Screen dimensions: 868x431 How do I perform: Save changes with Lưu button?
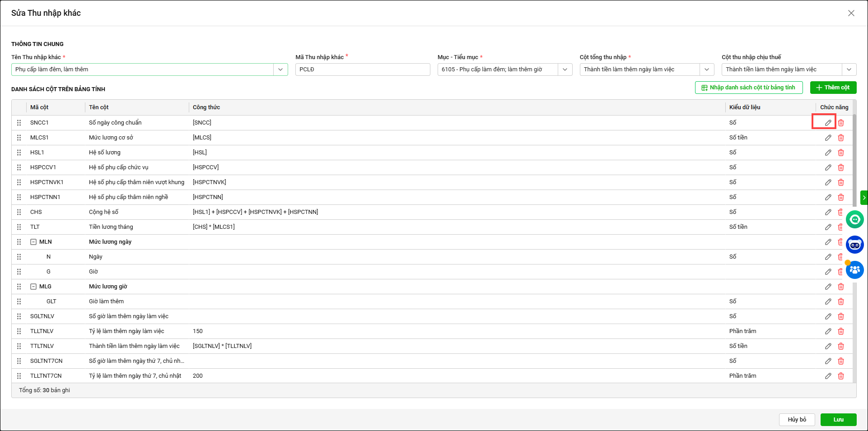coord(838,420)
